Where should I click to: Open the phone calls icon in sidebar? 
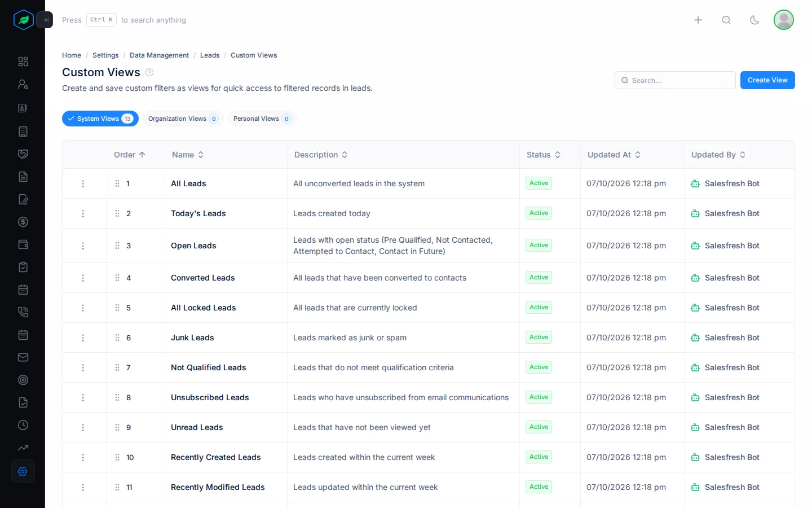click(x=23, y=312)
